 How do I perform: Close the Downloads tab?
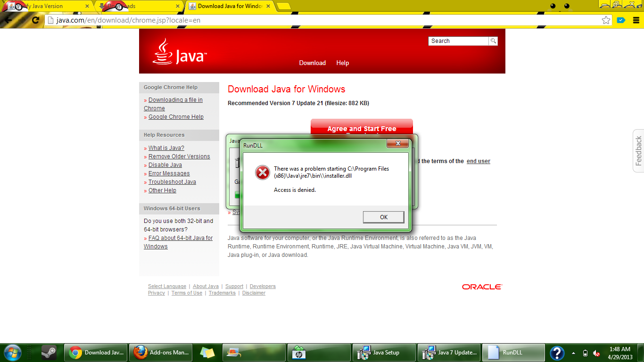tap(177, 6)
